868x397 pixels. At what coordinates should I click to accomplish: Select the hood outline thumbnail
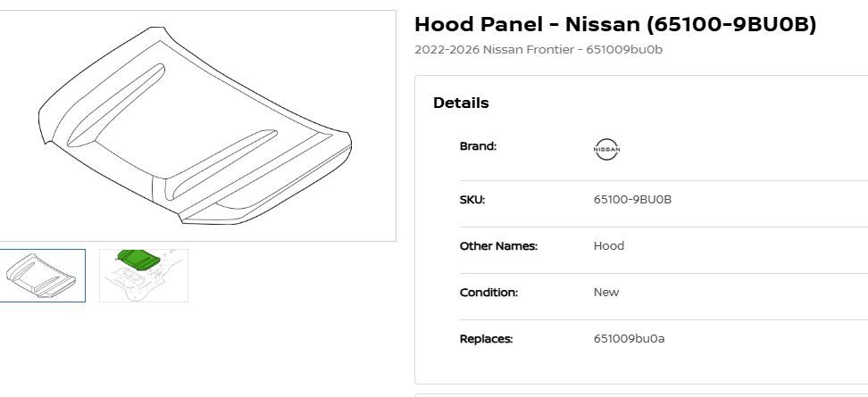coord(42,276)
